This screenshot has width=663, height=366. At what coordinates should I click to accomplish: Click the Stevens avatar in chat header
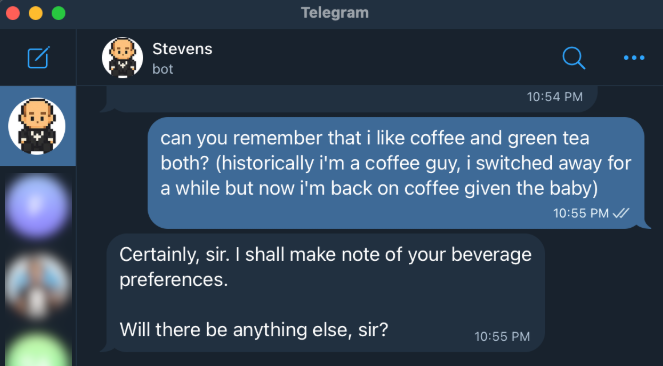[x=122, y=57]
